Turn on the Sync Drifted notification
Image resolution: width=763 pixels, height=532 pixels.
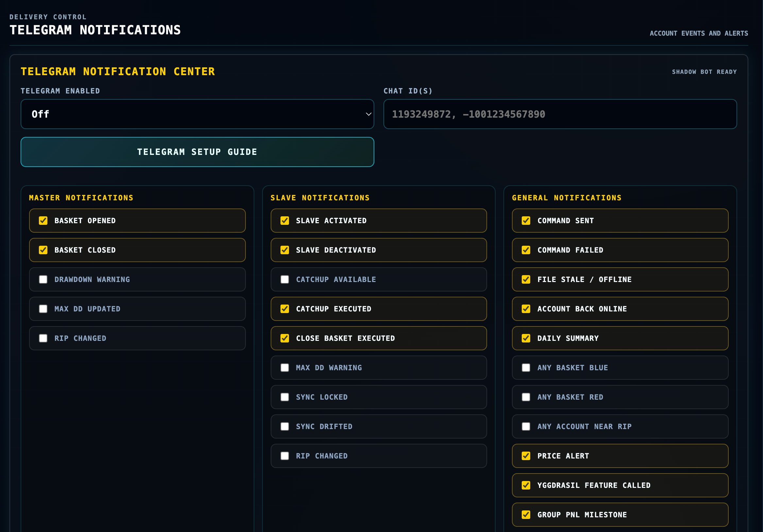(285, 426)
